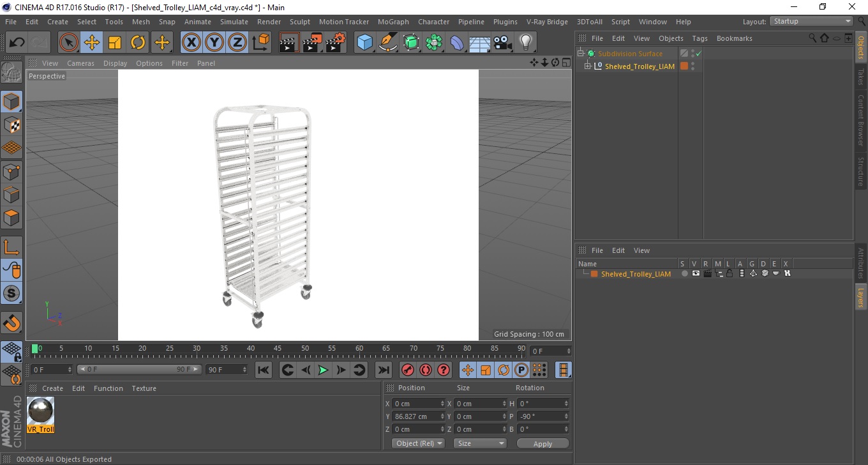The height and width of the screenshot is (465, 868).
Task: Open the Light object icon
Action: coord(525,43)
